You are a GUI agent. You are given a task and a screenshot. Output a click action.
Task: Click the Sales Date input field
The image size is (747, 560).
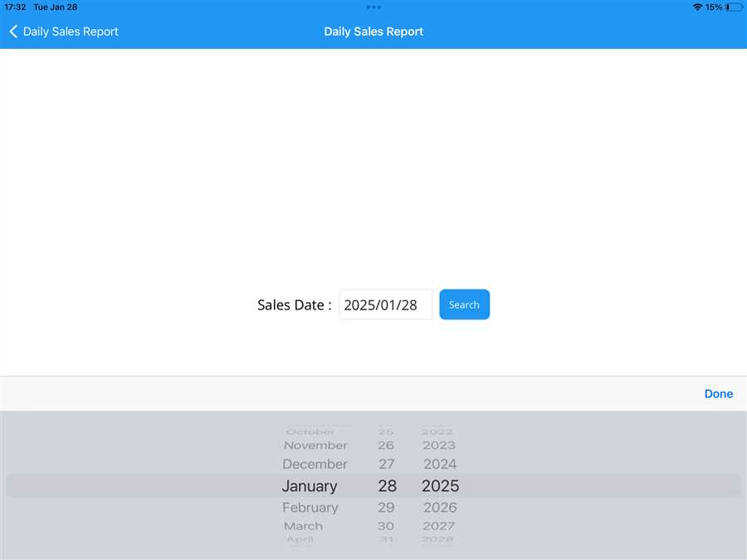(x=385, y=304)
